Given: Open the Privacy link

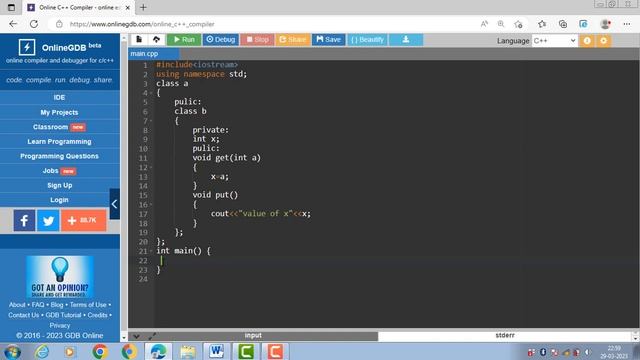Looking at the screenshot, I should 60,325.
